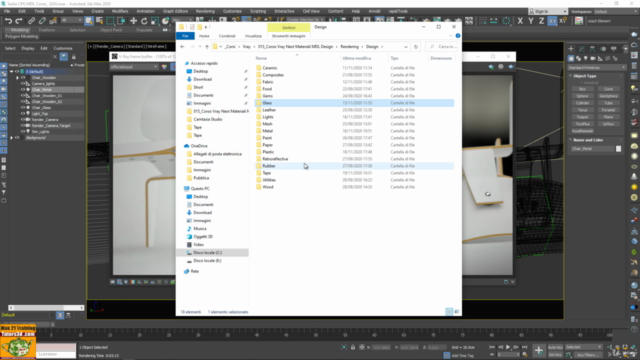
Task: Create a Teapot primitive
Action: 582,117
